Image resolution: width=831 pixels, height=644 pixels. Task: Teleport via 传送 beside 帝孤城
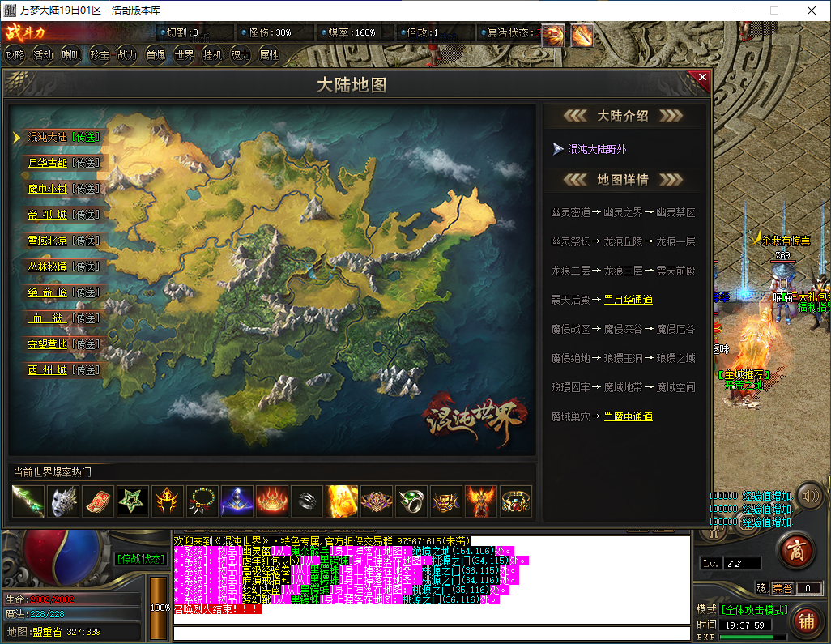[86, 215]
